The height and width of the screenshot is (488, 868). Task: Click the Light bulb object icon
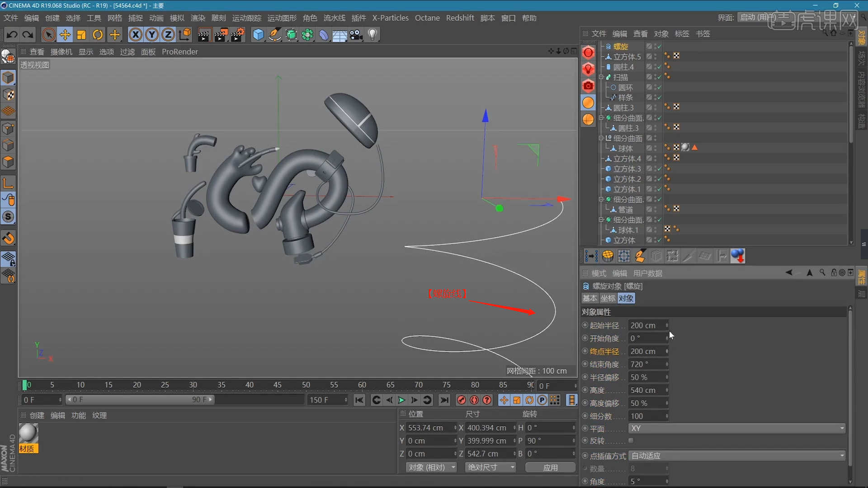(x=373, y=35)
